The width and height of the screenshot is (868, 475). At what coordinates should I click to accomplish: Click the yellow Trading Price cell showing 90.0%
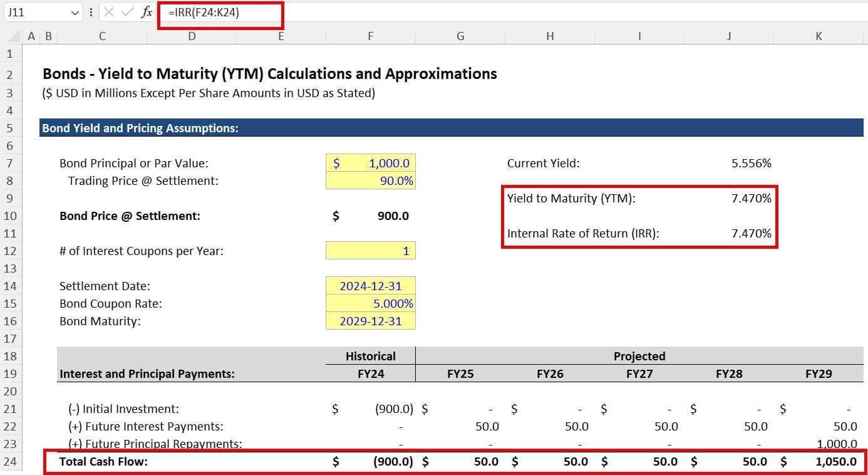pyautogui.click(x=371, y=180)
